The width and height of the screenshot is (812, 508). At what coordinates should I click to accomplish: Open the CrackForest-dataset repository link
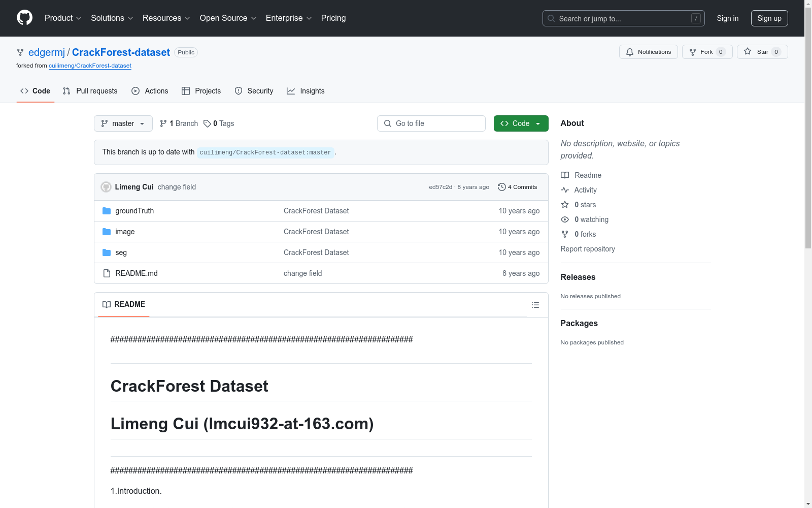[121, 52]
